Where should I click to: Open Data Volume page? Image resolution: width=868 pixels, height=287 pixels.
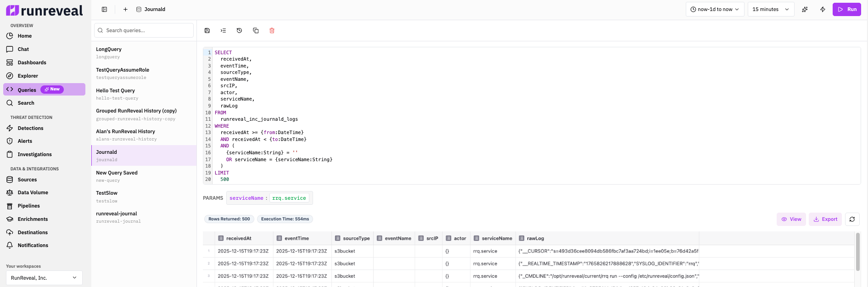coord(44,192)
